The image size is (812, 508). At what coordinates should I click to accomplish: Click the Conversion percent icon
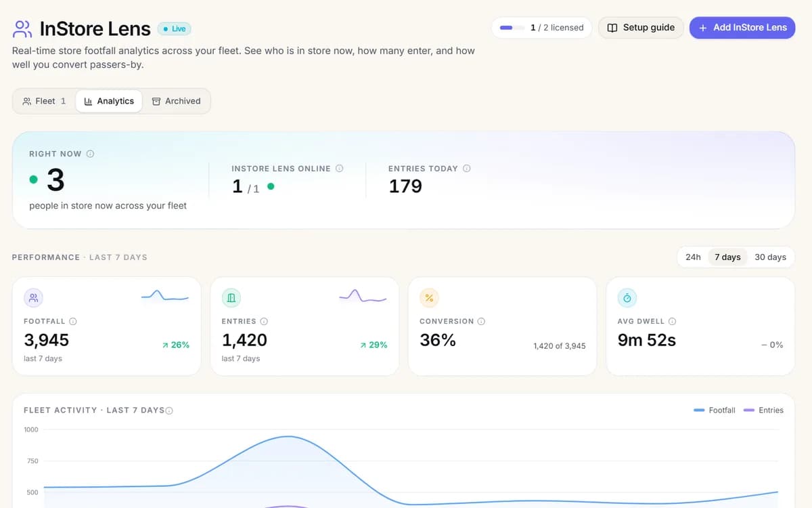click(429, 298)
